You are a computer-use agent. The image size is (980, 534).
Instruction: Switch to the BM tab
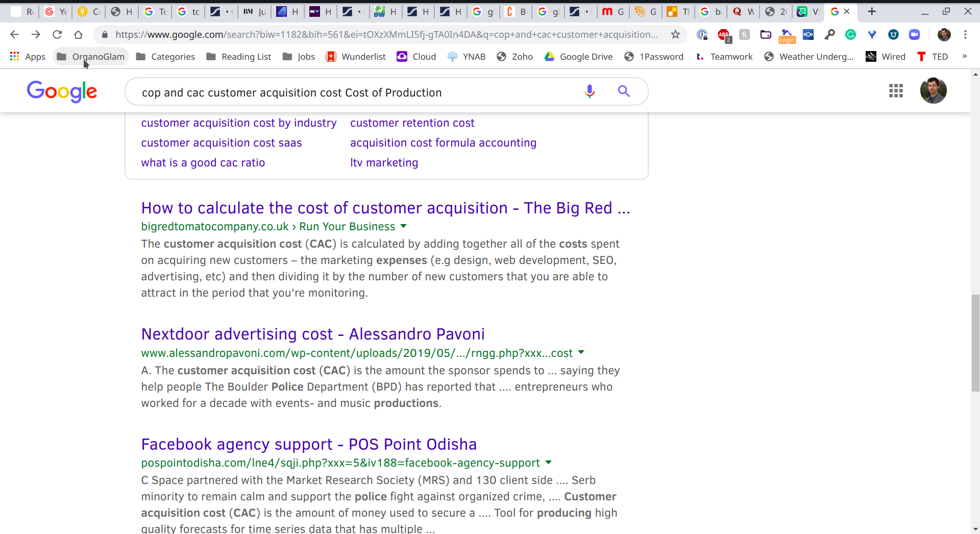(255, 11)
